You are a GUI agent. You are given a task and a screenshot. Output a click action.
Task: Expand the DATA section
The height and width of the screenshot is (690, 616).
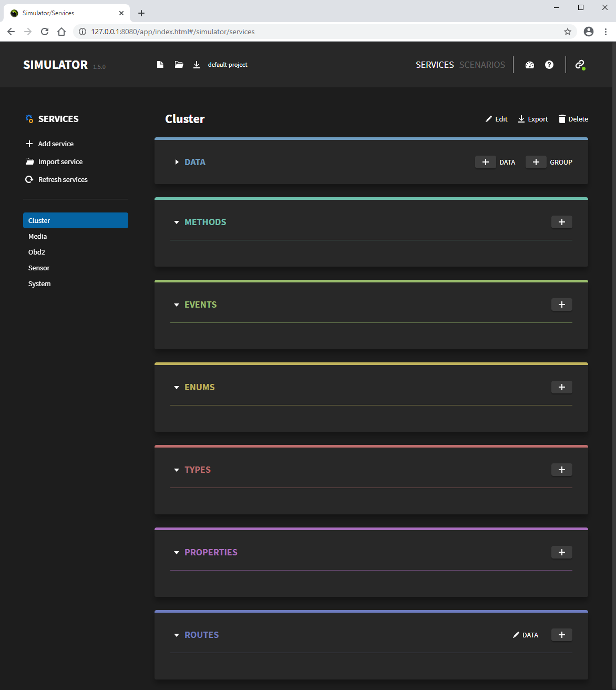(177, 162)
